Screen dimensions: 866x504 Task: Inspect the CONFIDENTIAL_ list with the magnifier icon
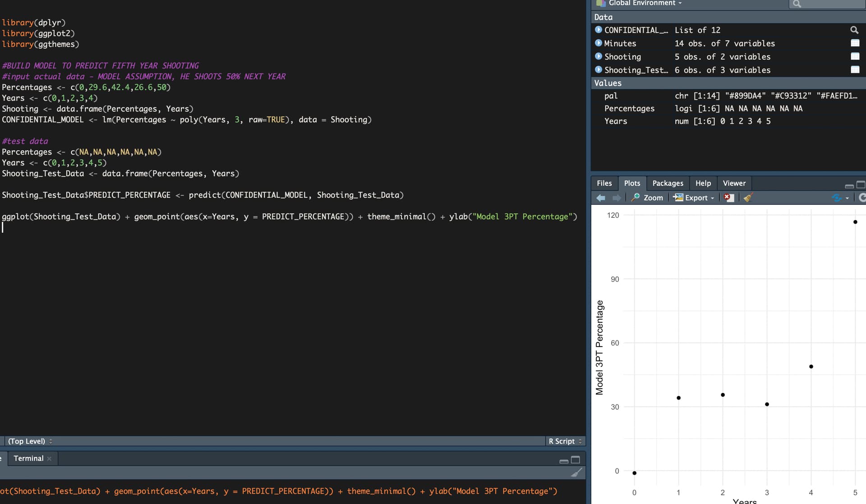tap(854, 30)
